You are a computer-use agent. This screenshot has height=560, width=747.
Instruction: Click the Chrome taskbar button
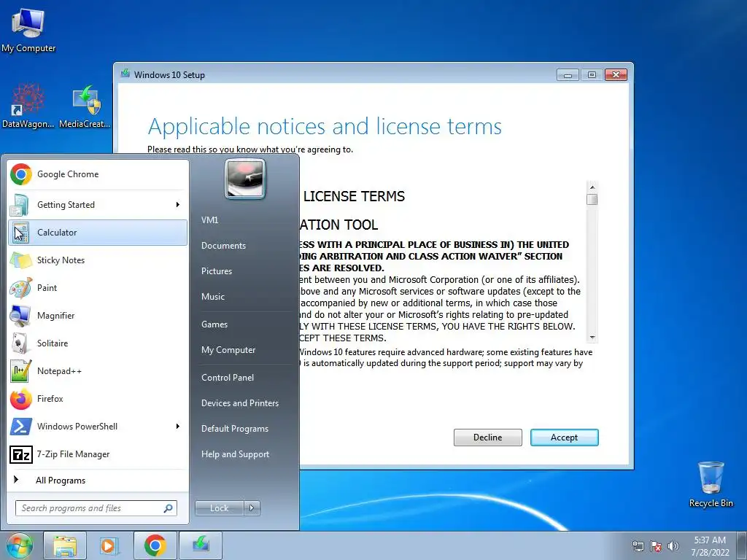click(155, 545)
